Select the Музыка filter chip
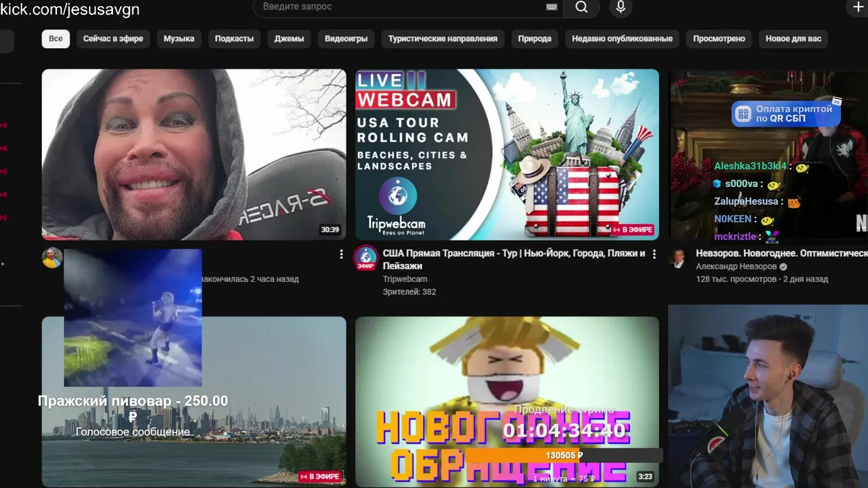The width and height of the screenshot is (868, 488). click(179, 39)
